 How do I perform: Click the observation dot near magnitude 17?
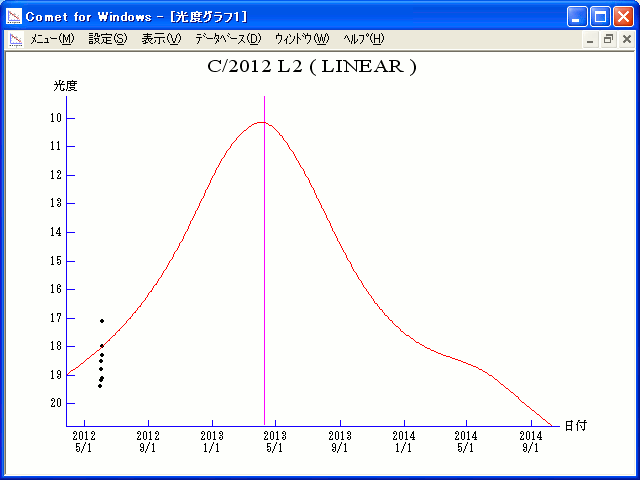pos(102,321)
